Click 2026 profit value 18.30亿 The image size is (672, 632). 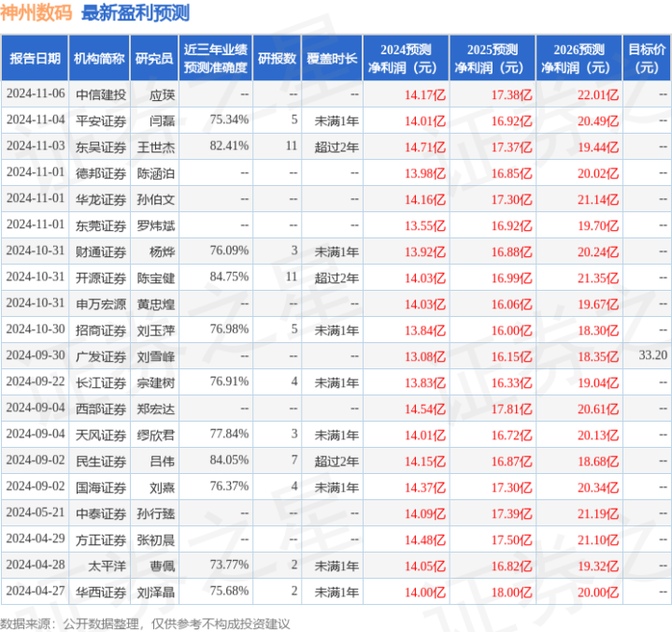tap(598, 330)
